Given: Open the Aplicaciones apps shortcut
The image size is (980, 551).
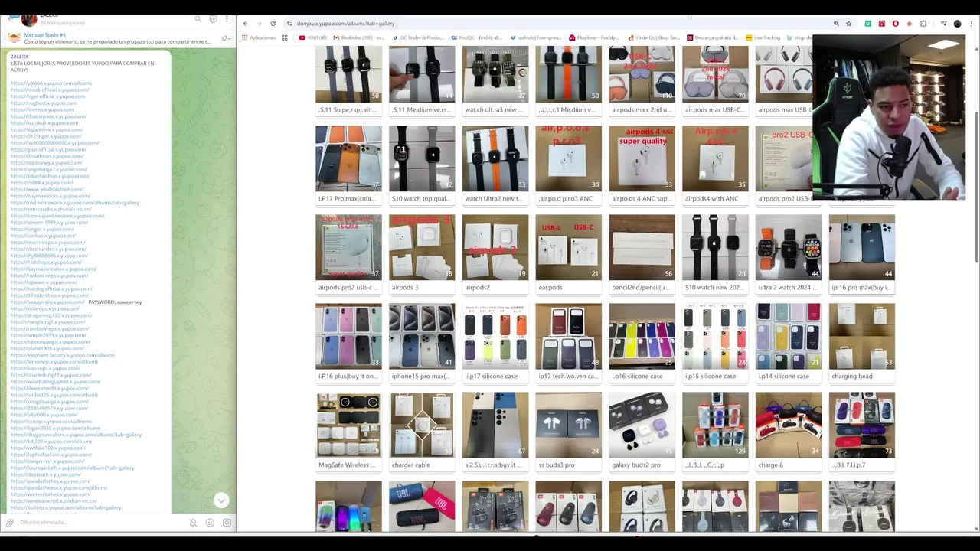Looking at the screenshot, I should point(258,37).
